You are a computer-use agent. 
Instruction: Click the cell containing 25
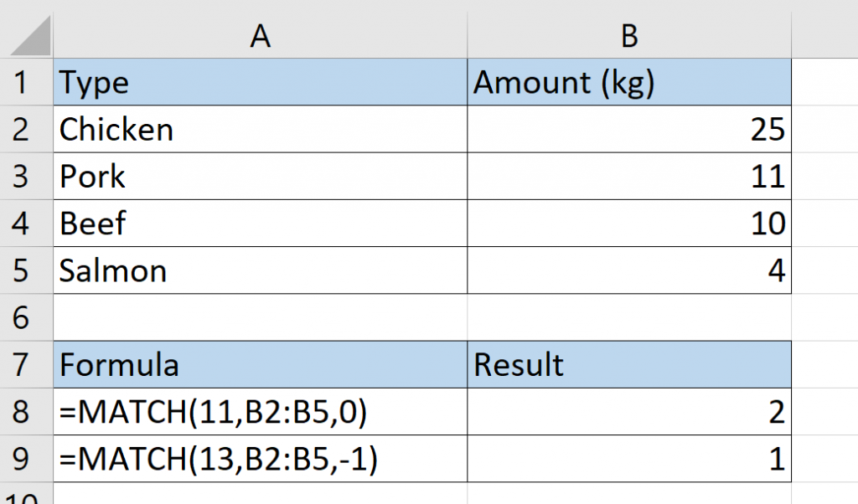[x=628, y=129]
